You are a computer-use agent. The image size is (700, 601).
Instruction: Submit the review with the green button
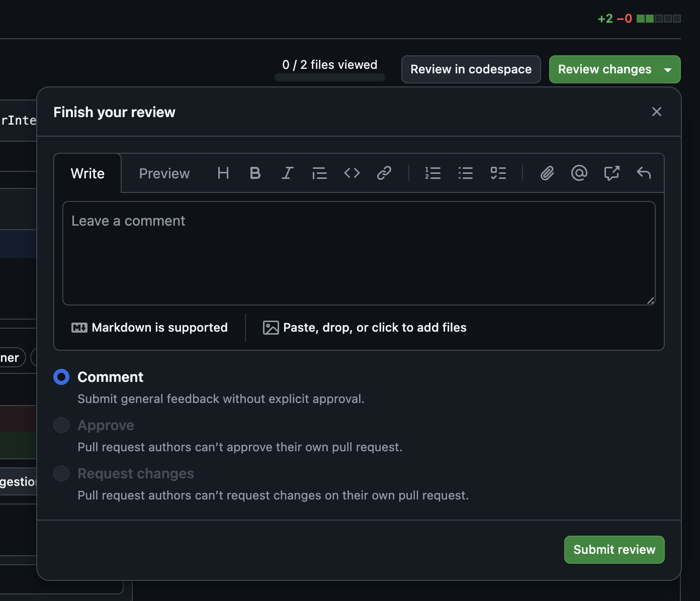615,550
